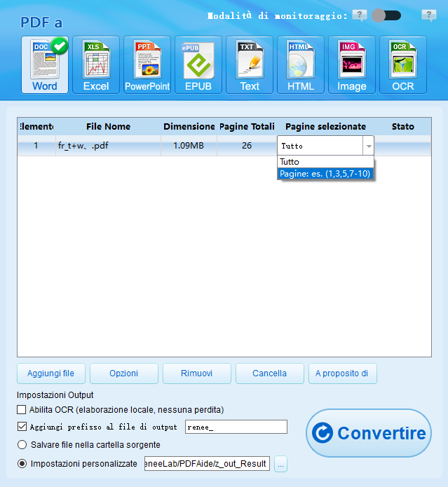This screenshot has width=448, height=487.
Task: Select Impostazioni personalizzate radio button
Action: click(22, 464)
